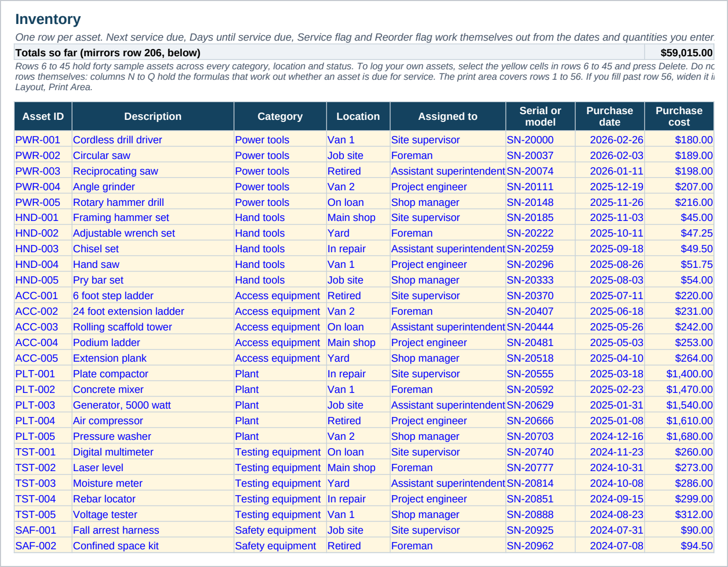Click the Inventory title
Screen dimensions: 728x567
(48, 19)
